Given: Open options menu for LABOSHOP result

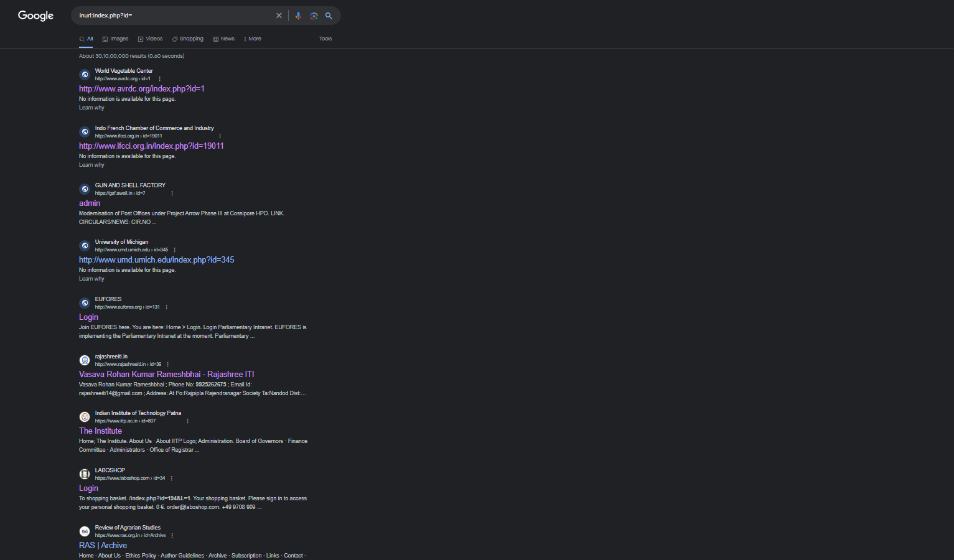Looking at the screenshot, I should [x=171, y=478].
